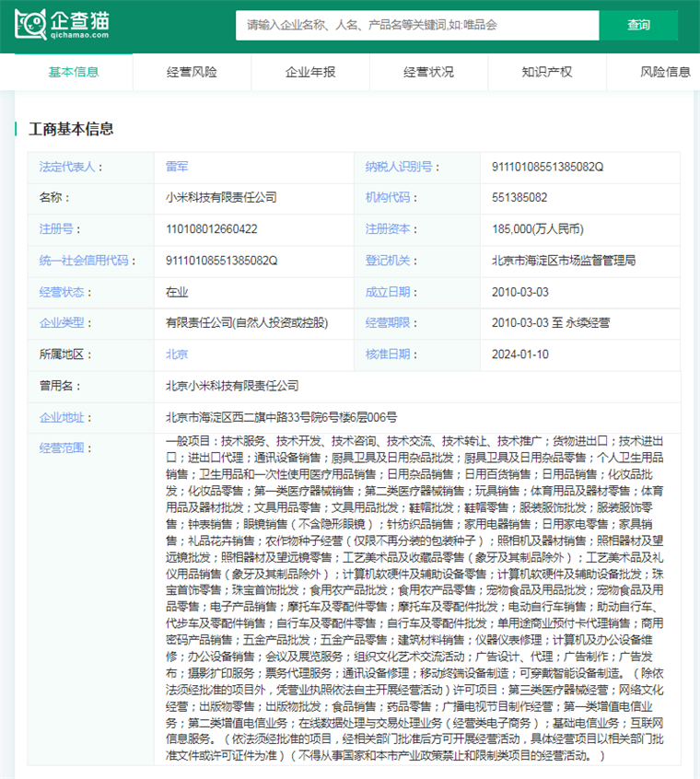Click the 经营期限 label
Viewport: 700px width, 779px height.
[x=388, y=323]
